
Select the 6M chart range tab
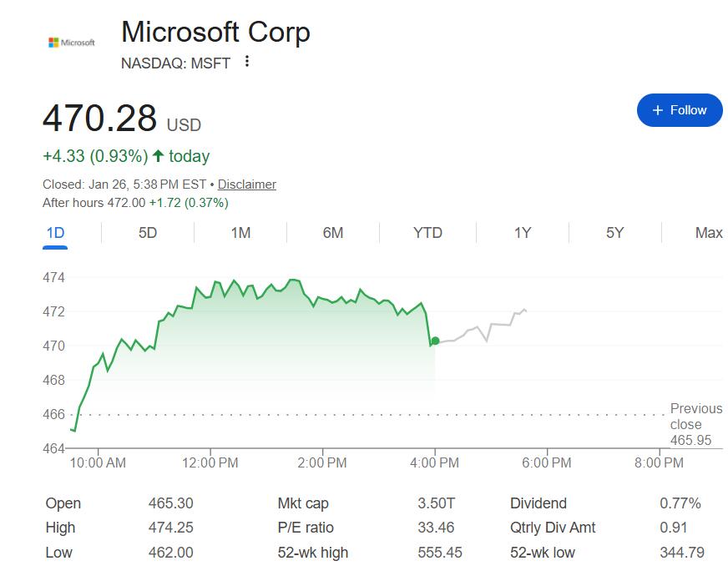pos(333,233)
